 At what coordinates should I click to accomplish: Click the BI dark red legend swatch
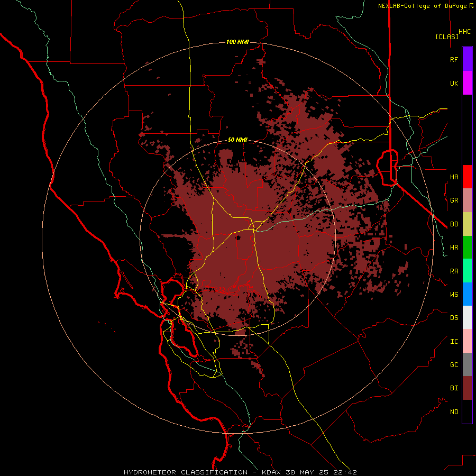(x=467, y=388)
